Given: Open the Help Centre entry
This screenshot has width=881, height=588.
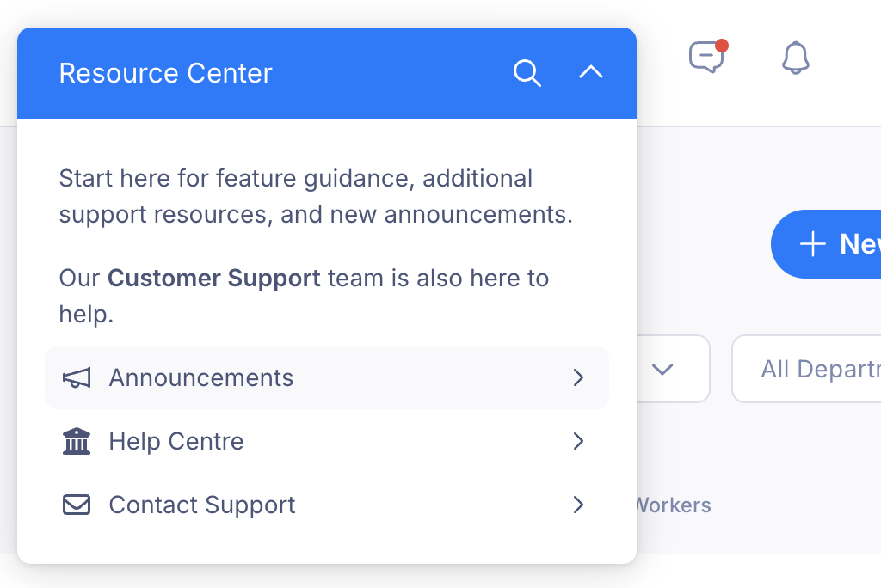Looking at the screenshot, I should 327,441.
